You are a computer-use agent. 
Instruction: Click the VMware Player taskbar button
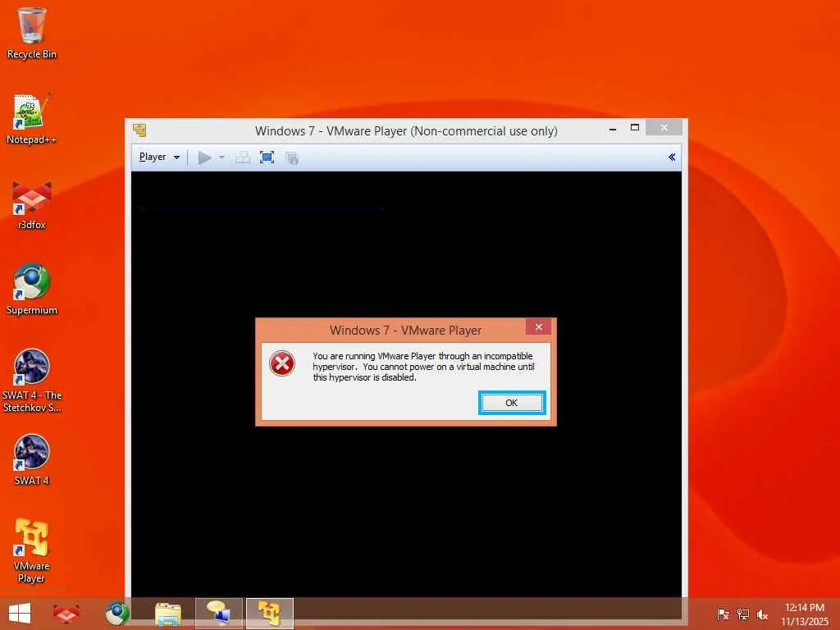(269, 614)
